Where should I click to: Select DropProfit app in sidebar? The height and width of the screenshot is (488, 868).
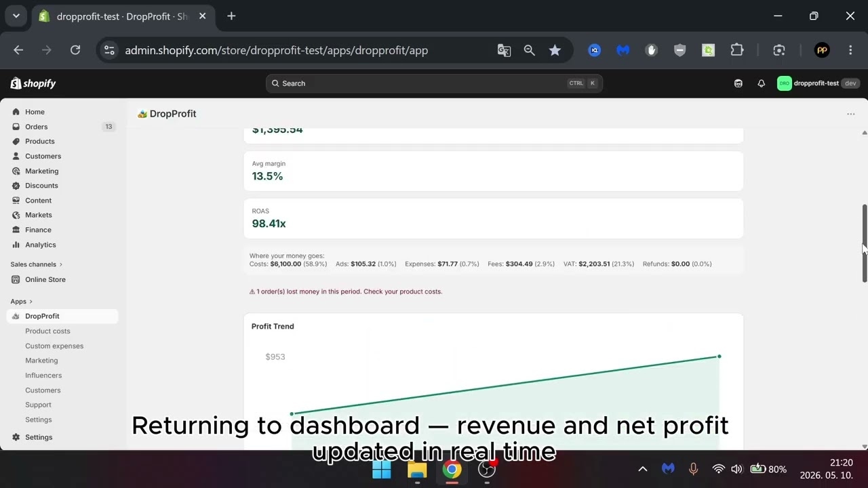(x=62, y=316)
